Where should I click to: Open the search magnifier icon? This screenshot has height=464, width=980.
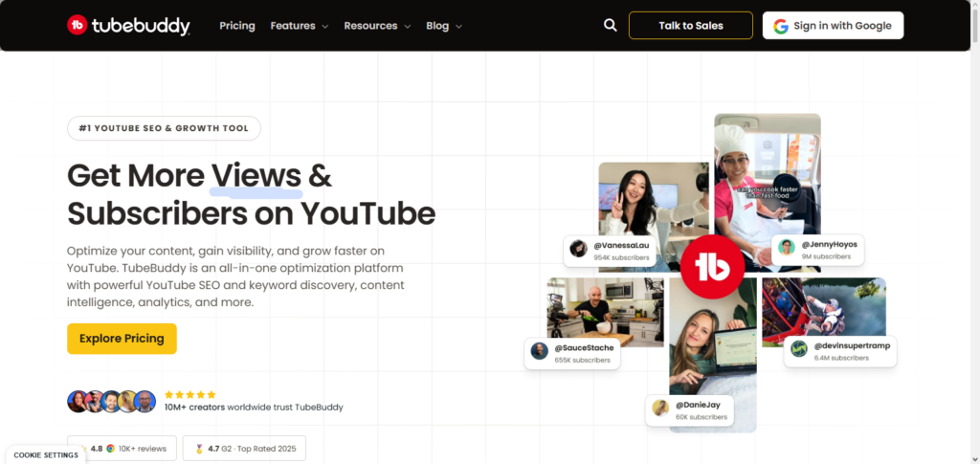610,26
